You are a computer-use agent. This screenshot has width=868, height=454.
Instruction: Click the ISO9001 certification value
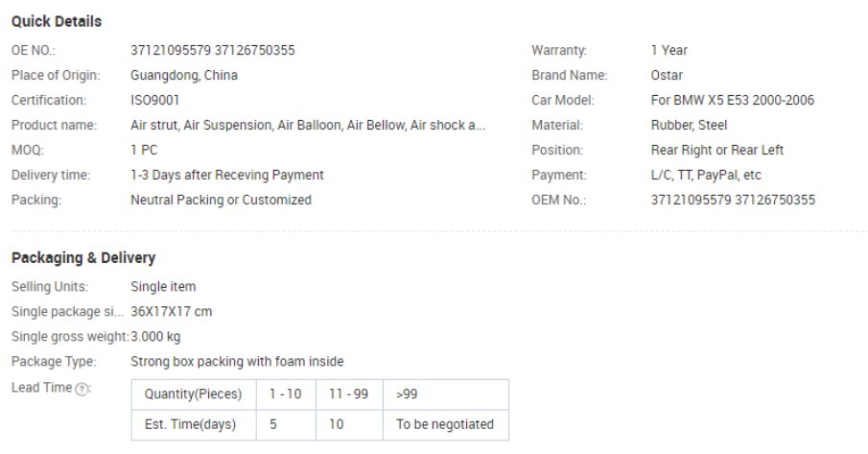click(x=154, y=100)
